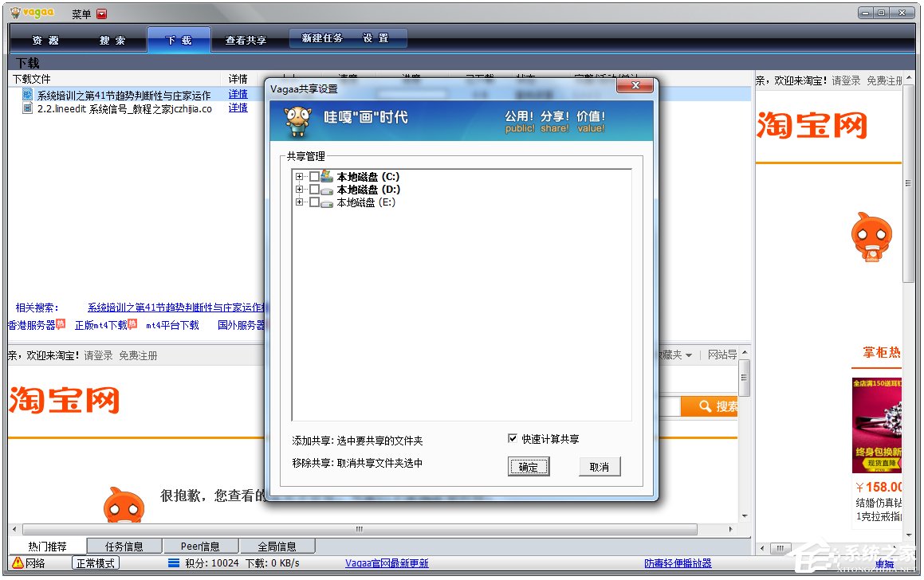Expand the 本地磁盘 (D:) tree node
The height and width of the screenshot is (580, 924).
(x=299, y=190)
